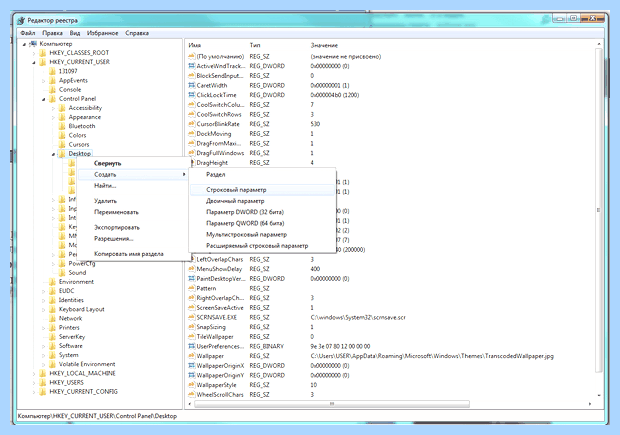This screenshot has height=435, width=620.
Task: Click the BlockSendInput string value icon
Action: [x=192, y=76]
